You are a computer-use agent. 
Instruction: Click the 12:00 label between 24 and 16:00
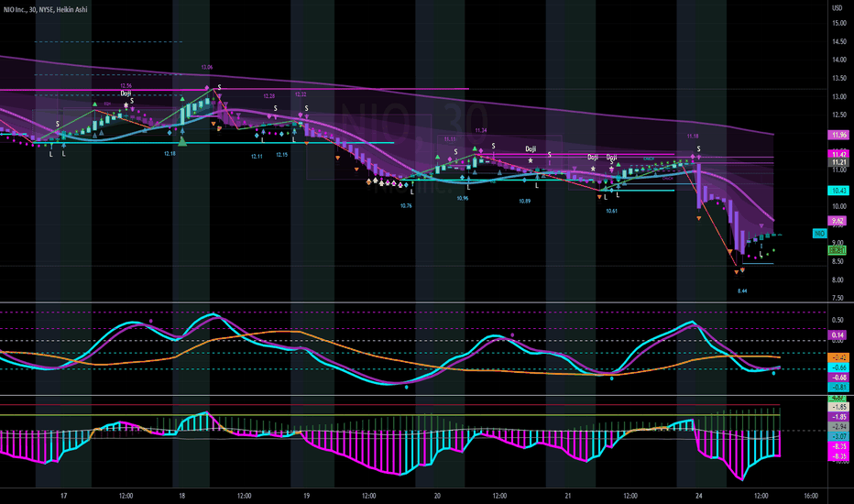click(761, 496)
